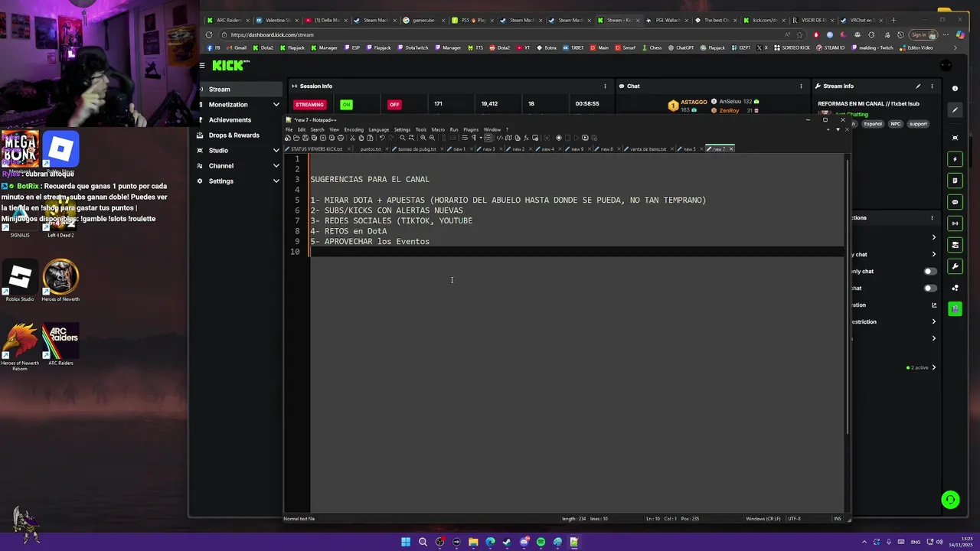Open Notepad++ tab list dropdown arrow

pyautogui.click(x=837, y=129)
